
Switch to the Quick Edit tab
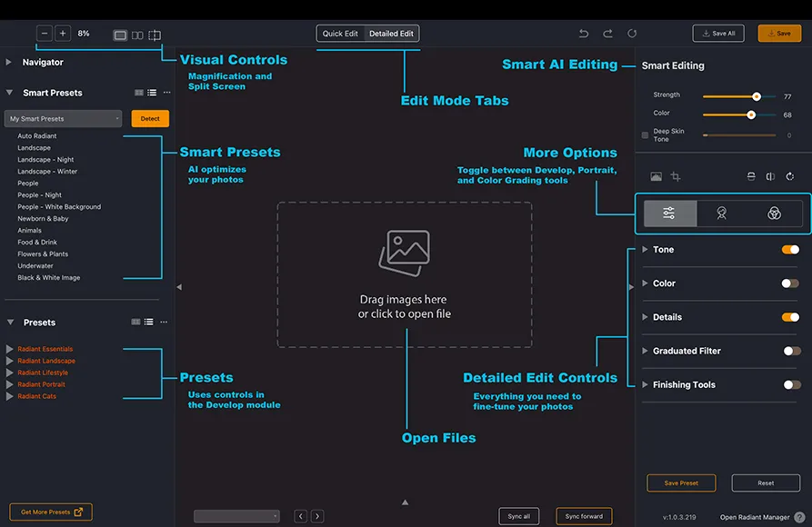coord(340,34)
